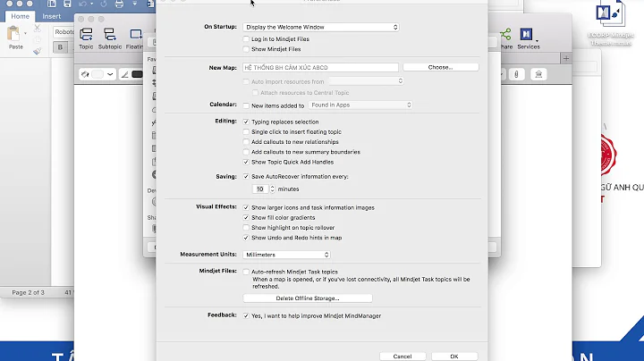The image size is (644, 361).
Task: Click the OK button
Action: click(x=454, y=357)
